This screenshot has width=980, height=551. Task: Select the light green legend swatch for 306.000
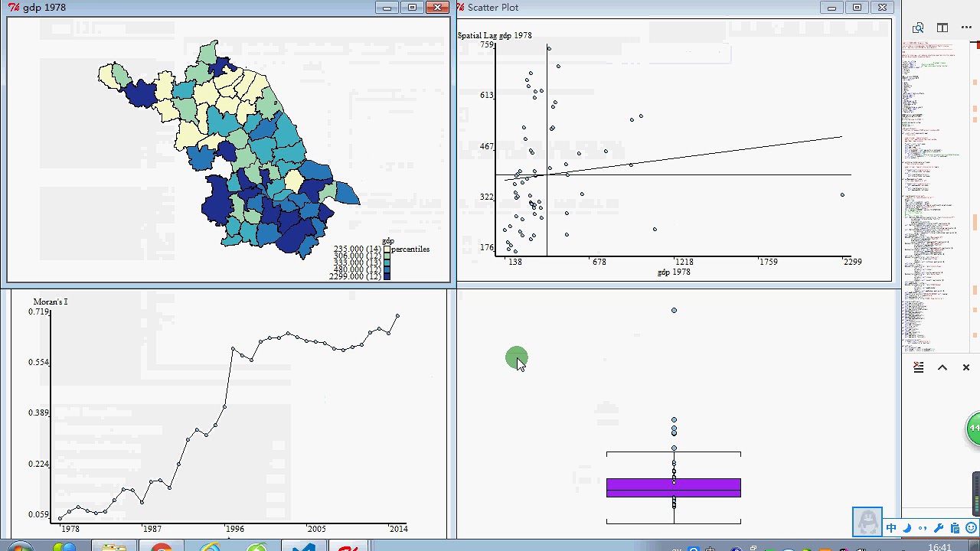pos(387,256)
